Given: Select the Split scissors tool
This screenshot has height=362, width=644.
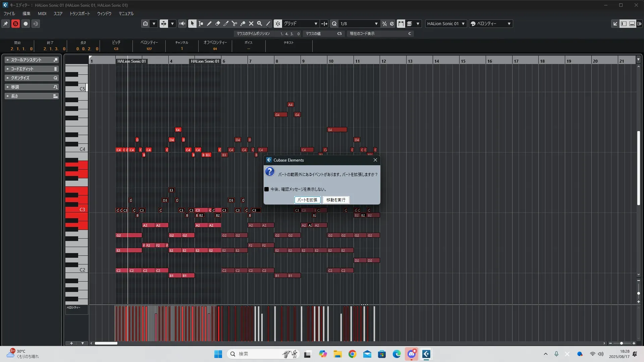Looking at the screenshot, I should [x=234, y=23].
